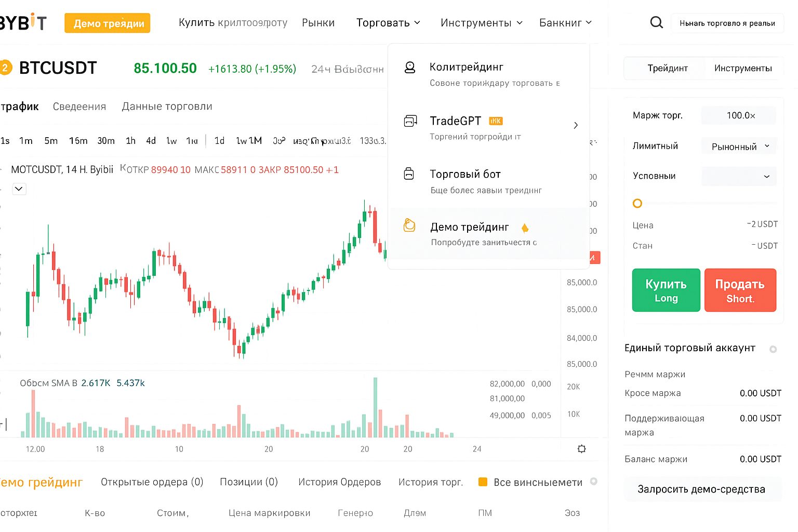This screenshot has width=798, height=532.
Task: Click the info icon after Все винсныемети
Action: coord(594,482)
